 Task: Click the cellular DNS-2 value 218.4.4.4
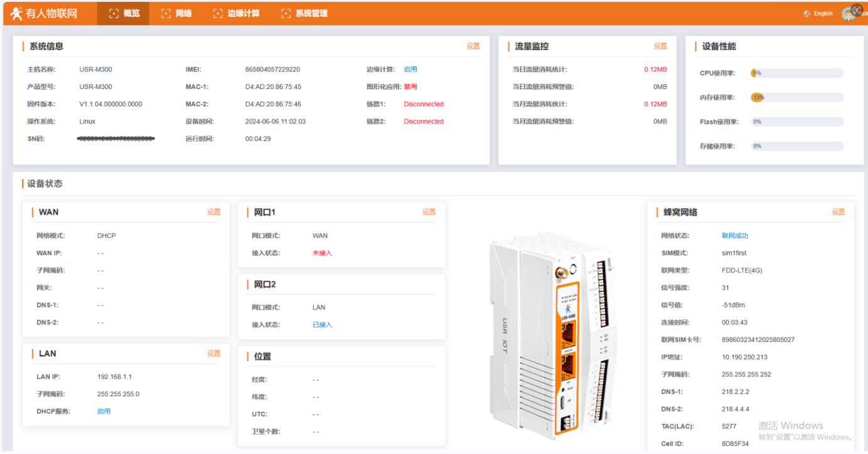pos(736,409)
